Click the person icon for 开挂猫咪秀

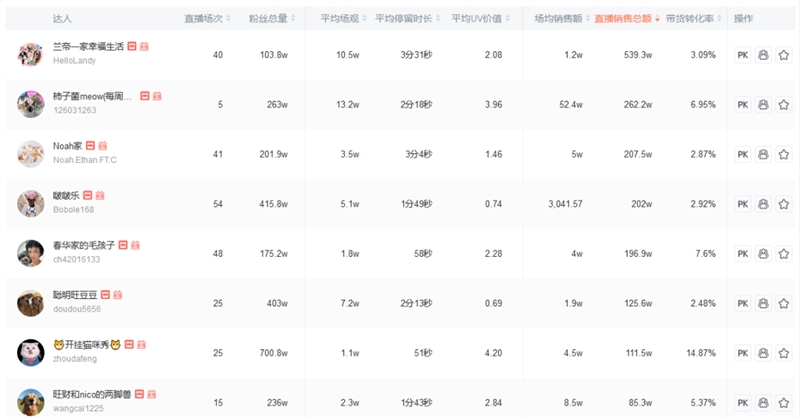point(763,352)
